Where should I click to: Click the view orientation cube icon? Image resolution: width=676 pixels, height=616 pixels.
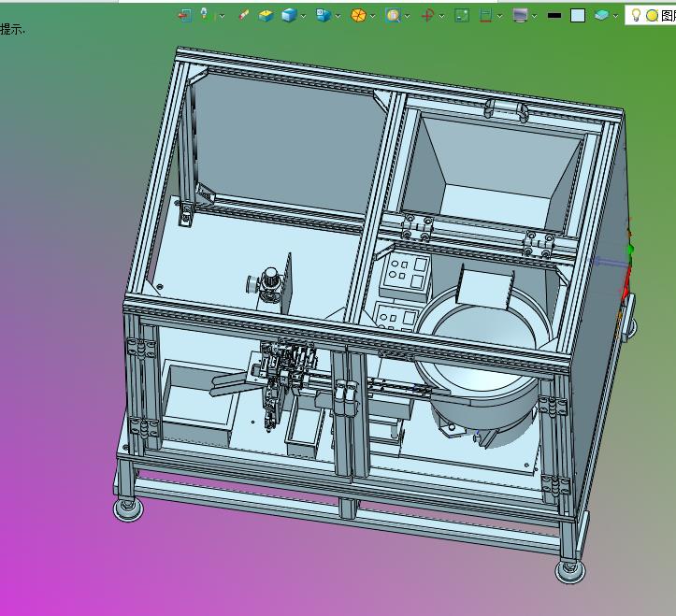(x=323, y=16)
